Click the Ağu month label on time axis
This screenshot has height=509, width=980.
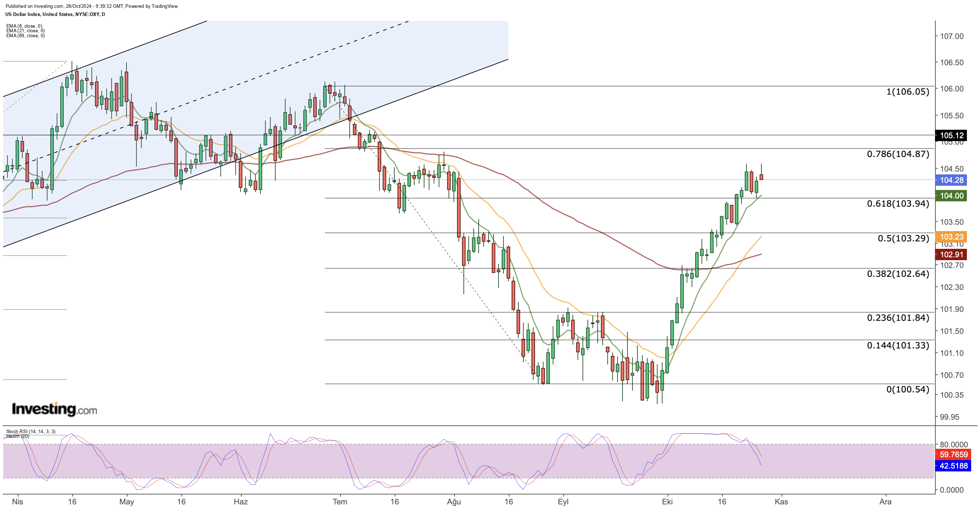tap(454, 502)
